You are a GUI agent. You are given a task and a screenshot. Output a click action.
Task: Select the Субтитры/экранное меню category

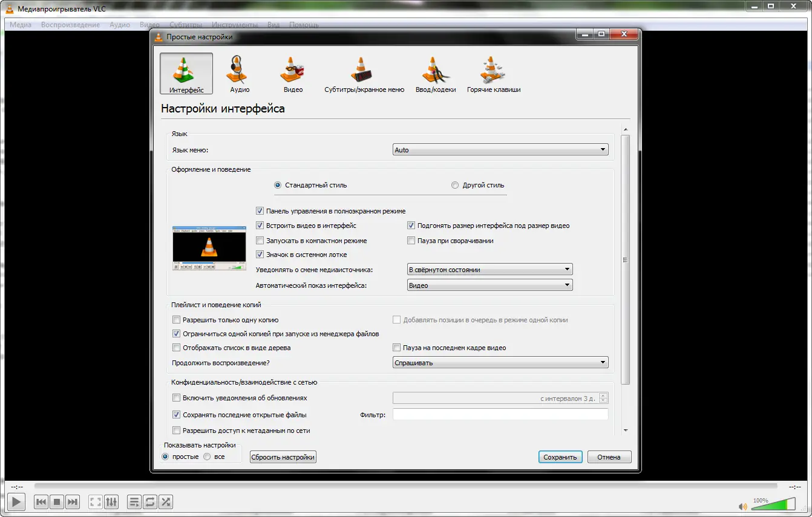[x=364, y=74]
